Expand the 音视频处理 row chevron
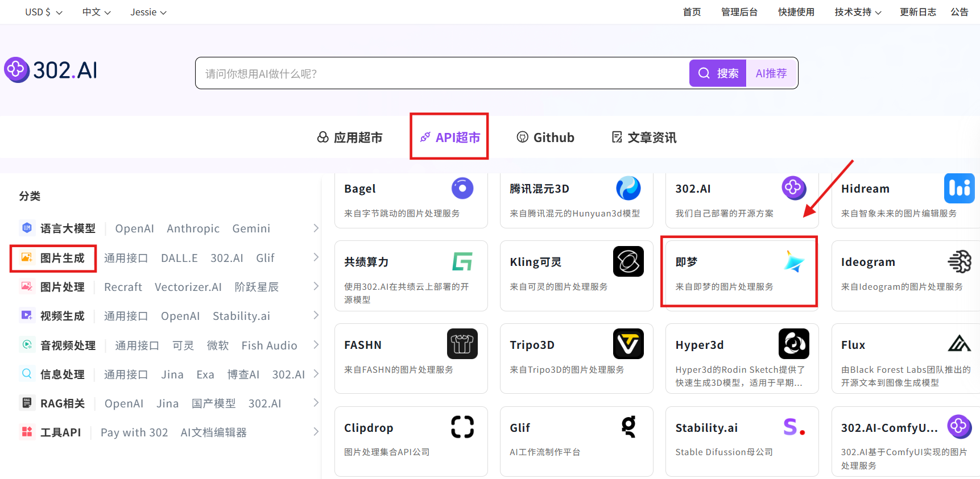This screenshot has width=980, height=479. [316, 345]
